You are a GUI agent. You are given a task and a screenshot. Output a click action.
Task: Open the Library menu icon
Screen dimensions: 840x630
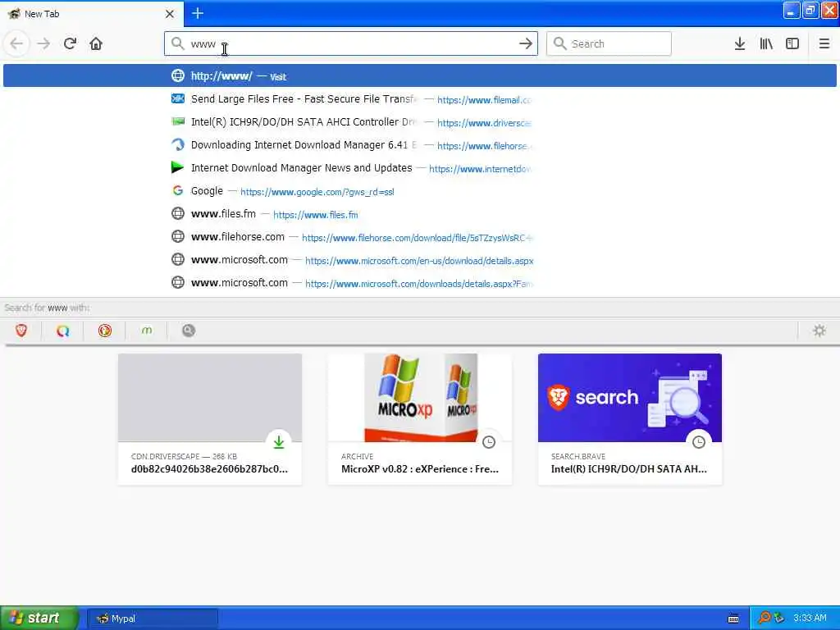[x=766, y=43]
